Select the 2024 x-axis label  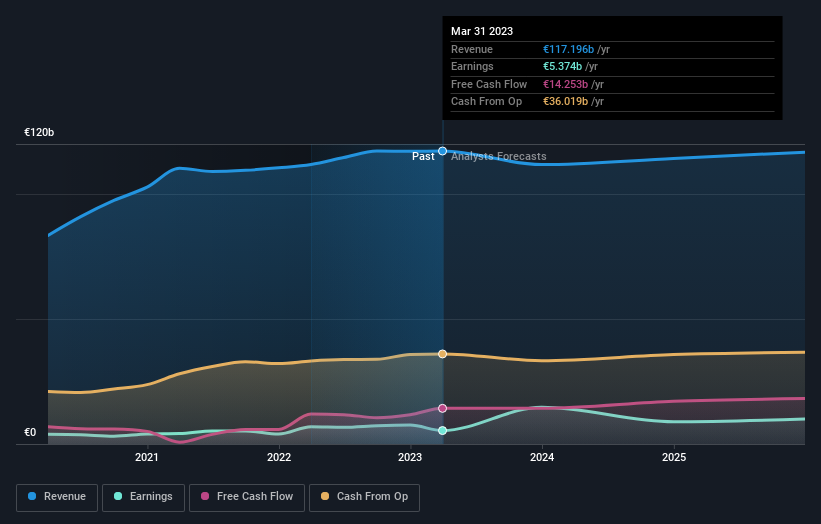point(542,457)
